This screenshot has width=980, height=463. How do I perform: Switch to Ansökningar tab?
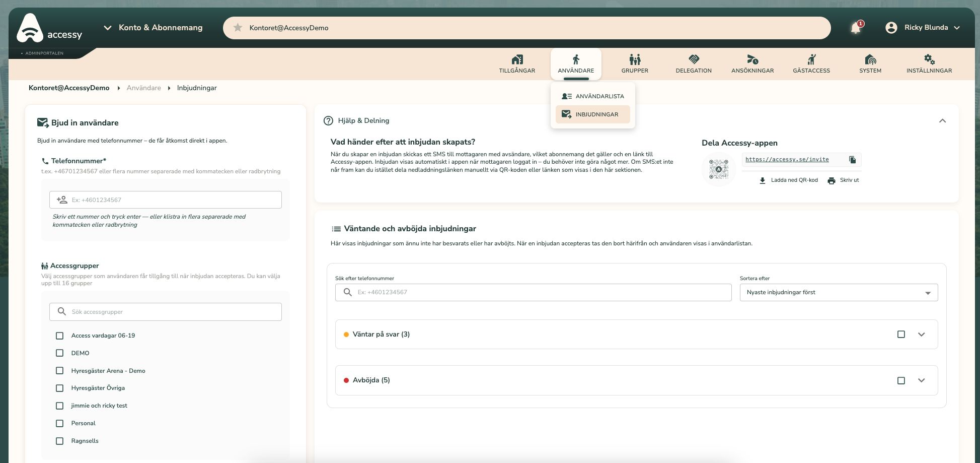click(752, 64)
